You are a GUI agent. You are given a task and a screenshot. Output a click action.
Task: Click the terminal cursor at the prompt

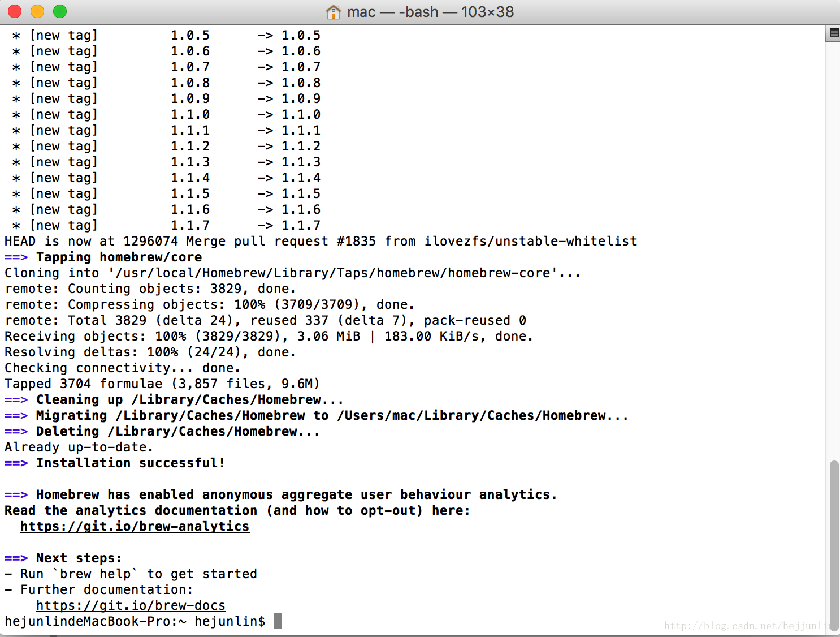(x=278, y=621)
